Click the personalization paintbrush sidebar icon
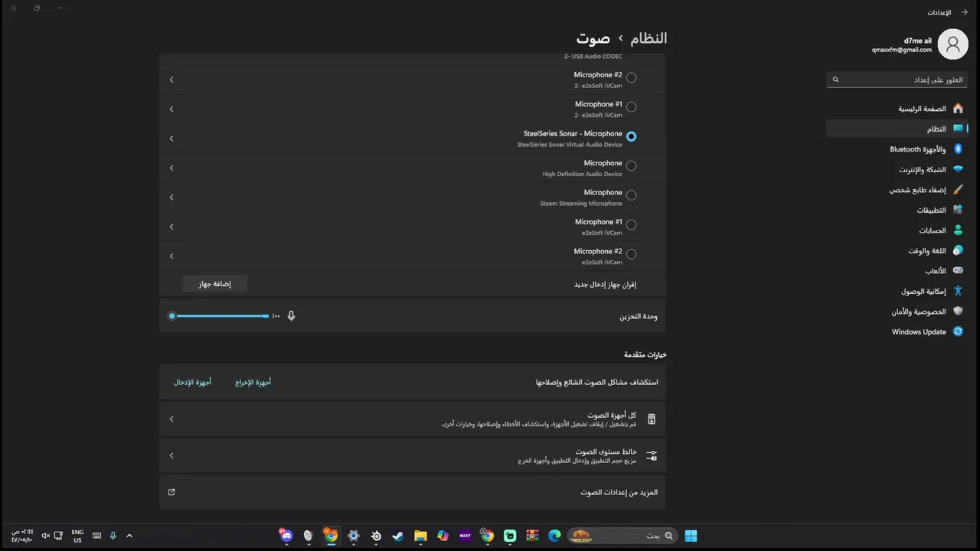 coord(958,190)
